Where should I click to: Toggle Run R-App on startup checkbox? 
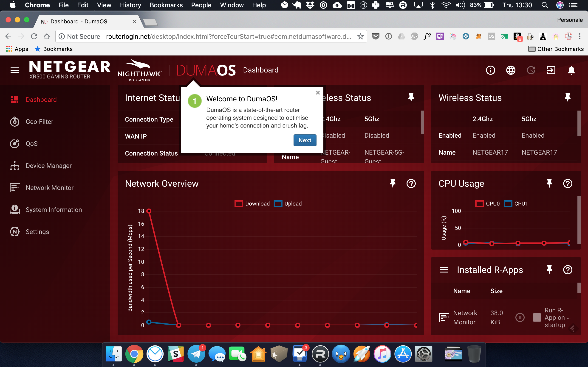(x=537, y=317)
